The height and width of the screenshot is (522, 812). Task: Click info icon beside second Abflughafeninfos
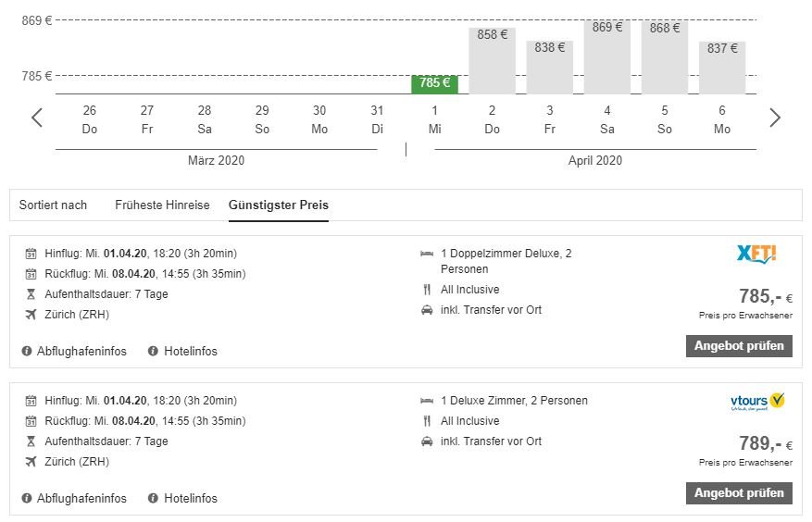click(x=27, y=498)
